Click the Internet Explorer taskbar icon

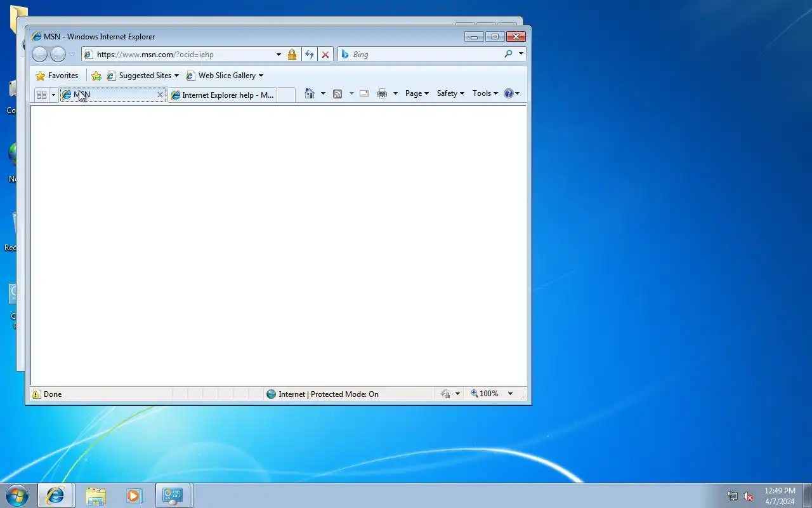pyautogui.click(x=55, y=495)
